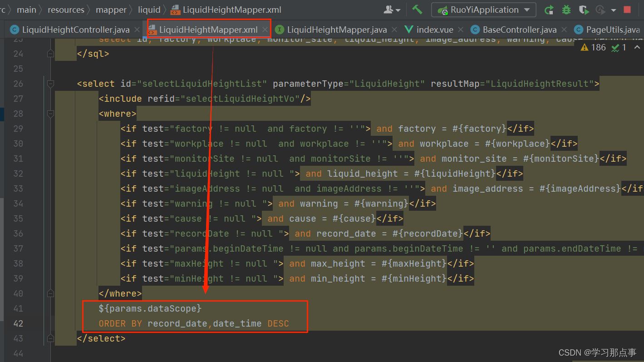Click line number 42 in the gutter
This screenshot has width=644, height=362.
[18, 323]
